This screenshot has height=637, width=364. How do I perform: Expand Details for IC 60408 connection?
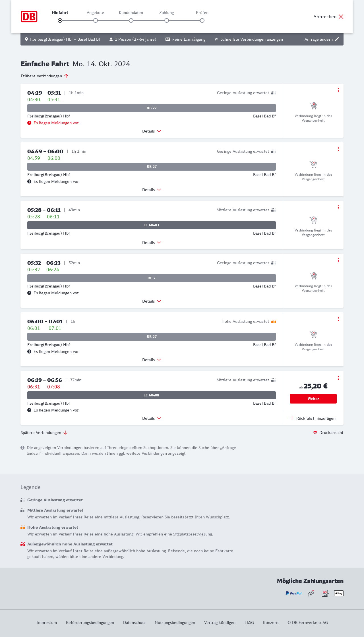click(x=152, y=418)
